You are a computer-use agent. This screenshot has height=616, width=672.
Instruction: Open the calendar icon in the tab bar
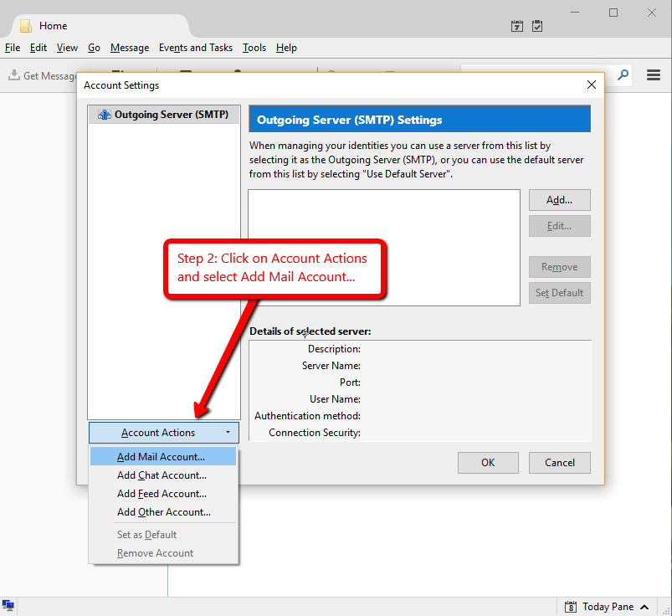pyautogui.click(x=517, y=26)
